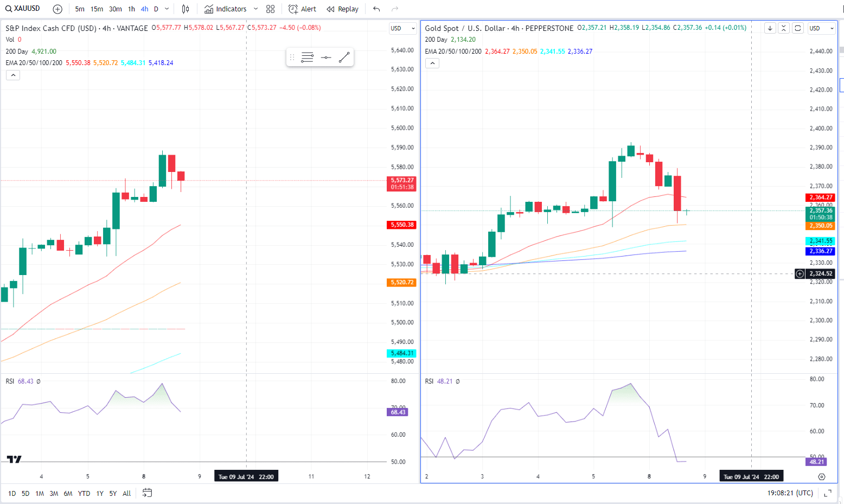
Task: Click the Alert button
Action: (302, 9)
